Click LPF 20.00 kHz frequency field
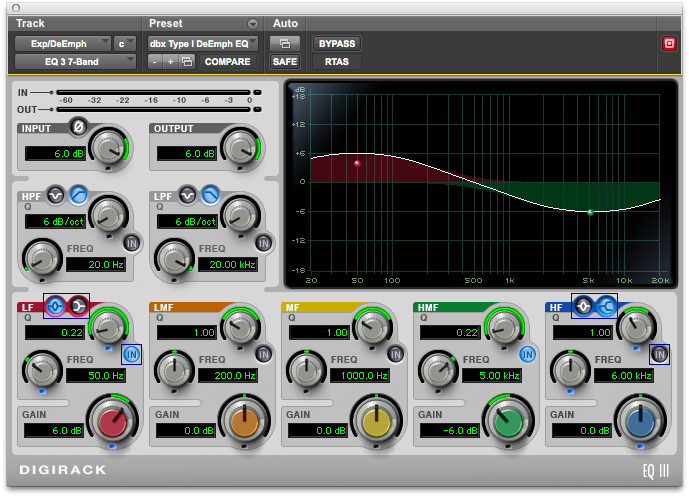Screen dimensions: 689x497 tap(228, 265)
